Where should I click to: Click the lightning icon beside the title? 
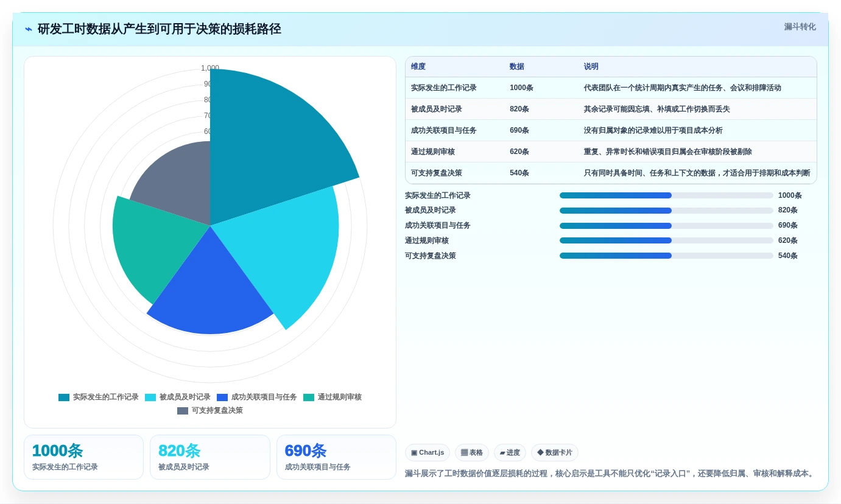[x=29, y=29]
